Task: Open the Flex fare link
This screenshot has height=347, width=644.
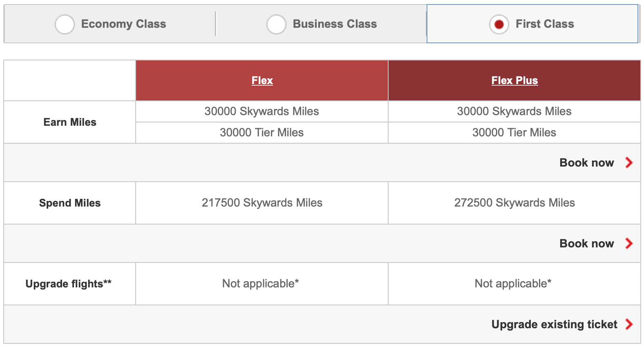Action: [x=262, y=80]
